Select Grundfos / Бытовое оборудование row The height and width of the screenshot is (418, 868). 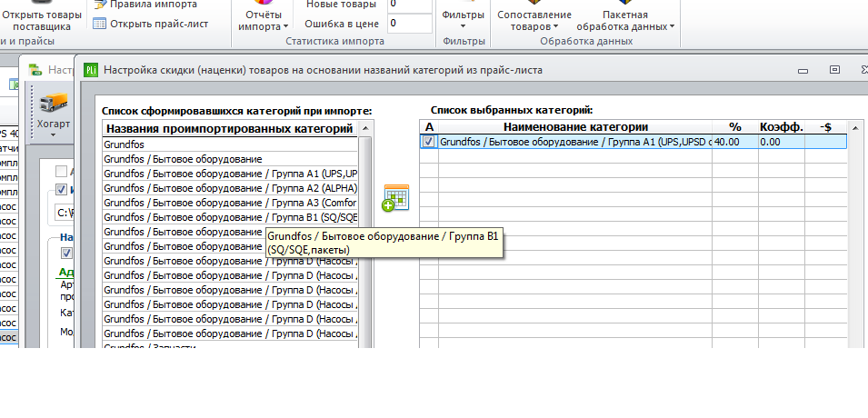230,159
